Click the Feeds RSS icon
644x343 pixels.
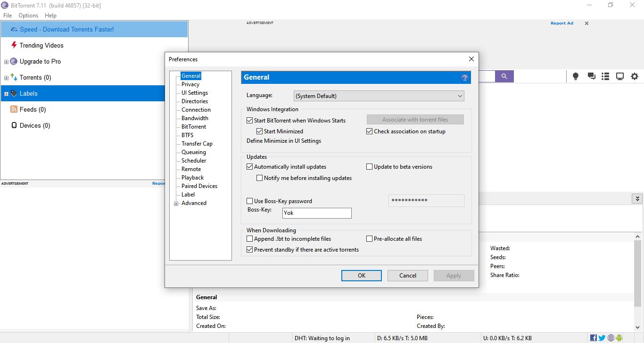coord(14,109)
